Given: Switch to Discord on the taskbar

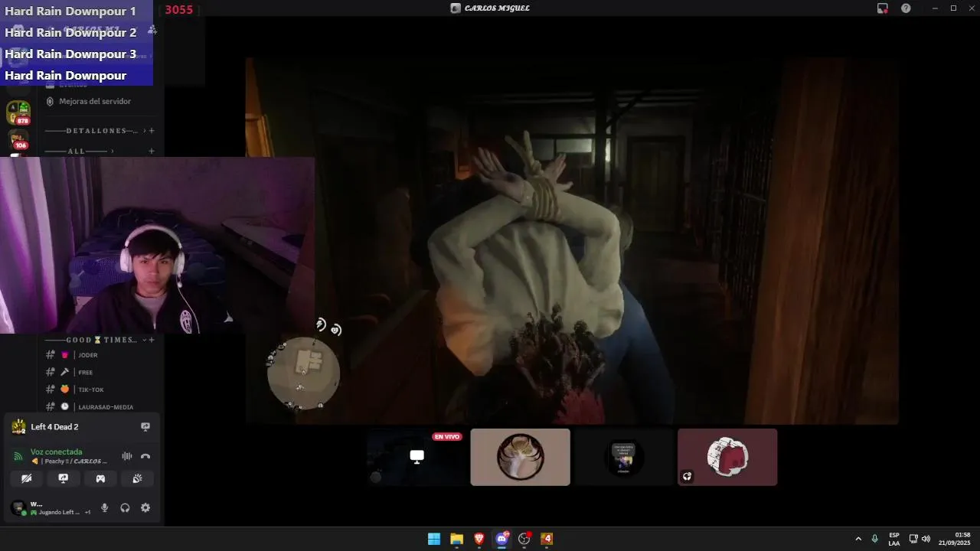Looking at the screenshot, I should [502, 539].
